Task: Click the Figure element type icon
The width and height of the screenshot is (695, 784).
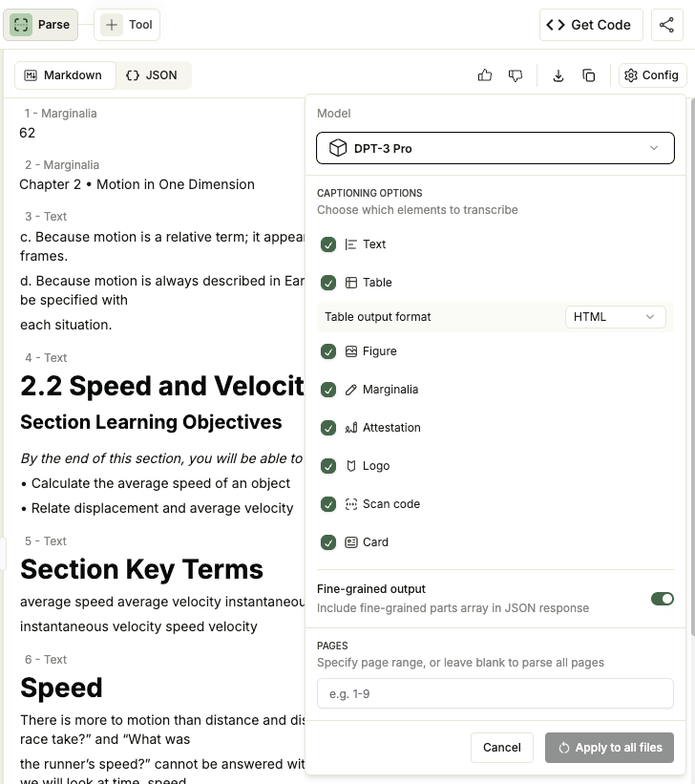Action: [x=351, y=351]
